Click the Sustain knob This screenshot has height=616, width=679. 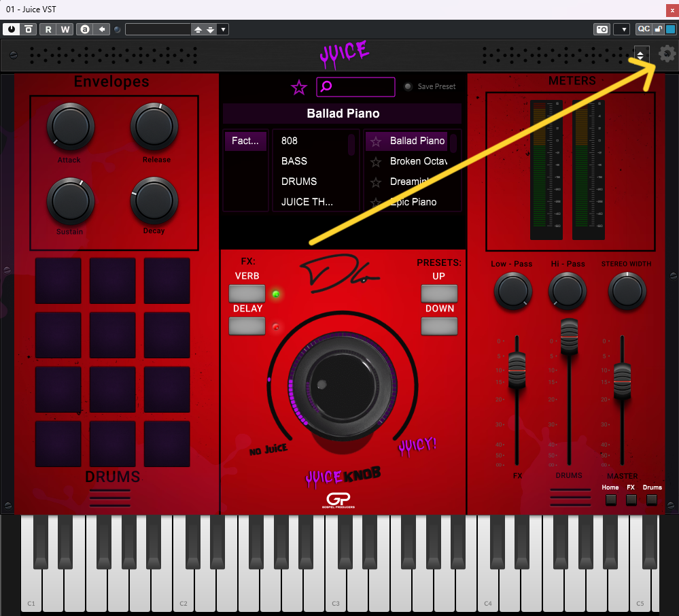coord(70,201)
